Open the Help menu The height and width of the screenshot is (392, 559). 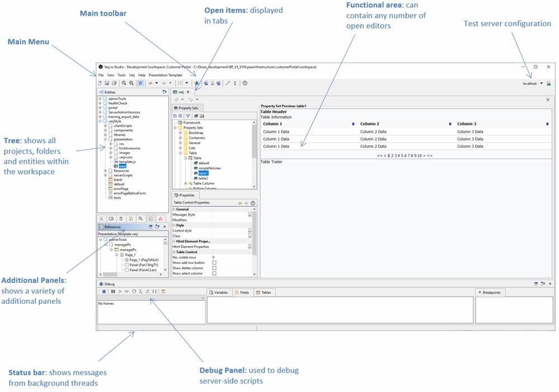(142, 75)
